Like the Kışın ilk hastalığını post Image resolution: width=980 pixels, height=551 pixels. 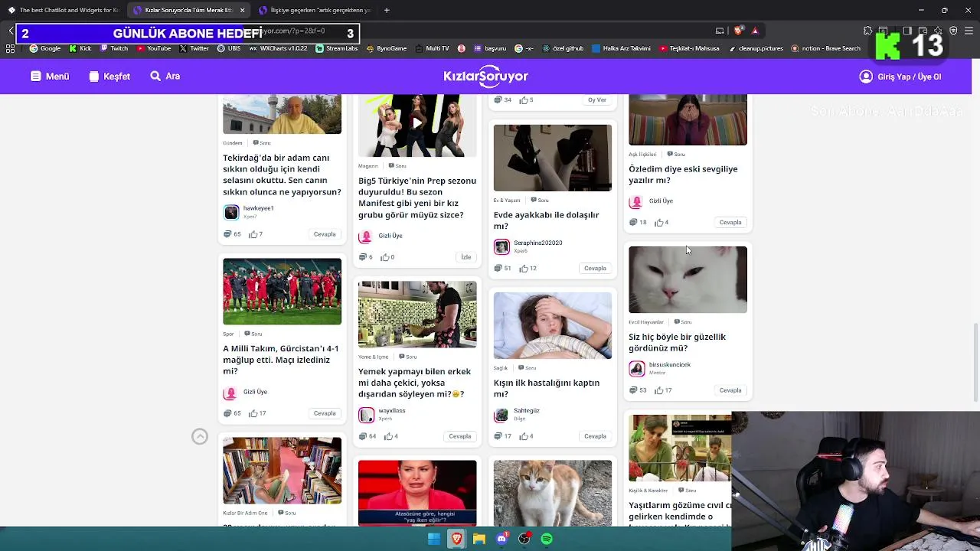(x=527, y=436)
